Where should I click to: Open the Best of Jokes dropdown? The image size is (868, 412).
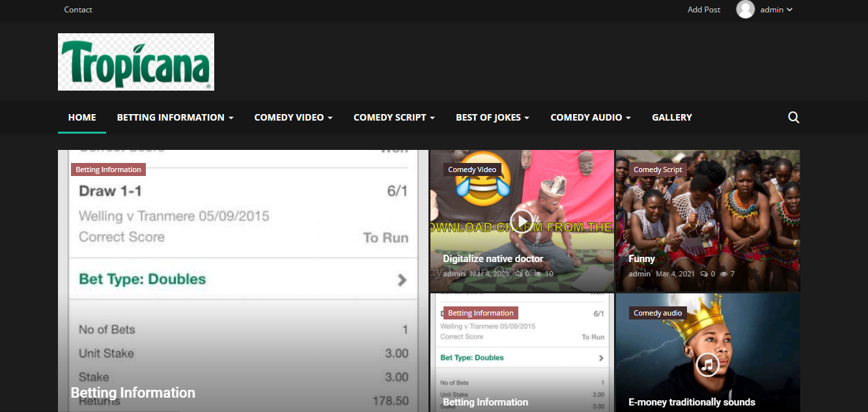click(492, 117)
